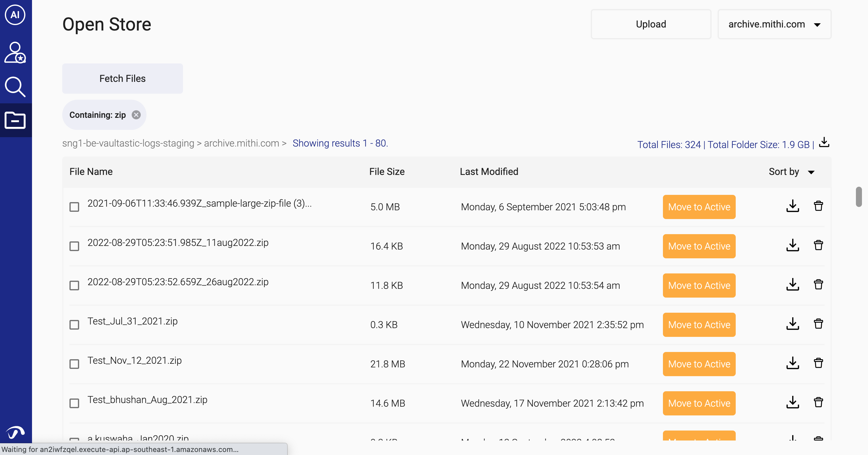Click archive.mithi.com in the breadcrumb path
The width and height of the screenshot is (868, 455).
pos(242,143)
